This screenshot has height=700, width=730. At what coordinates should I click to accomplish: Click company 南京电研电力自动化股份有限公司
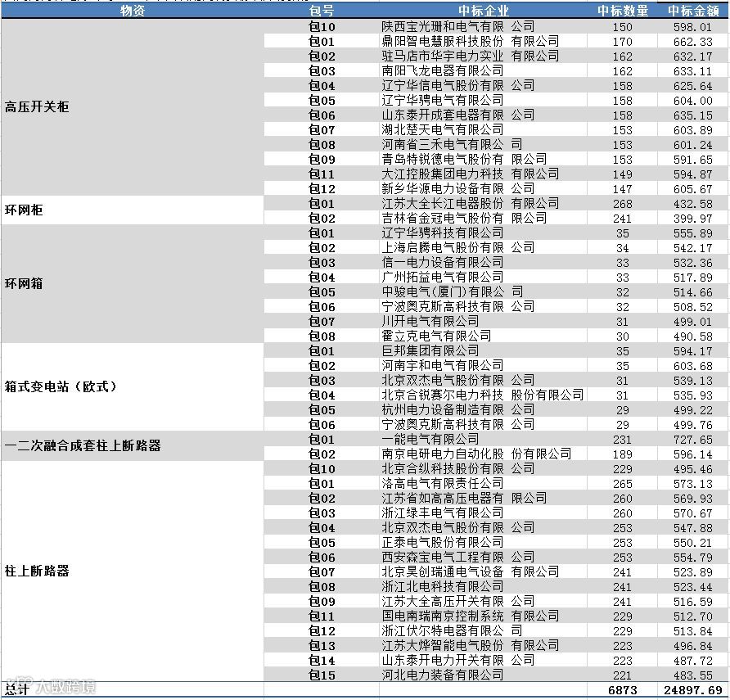point(476,454)
